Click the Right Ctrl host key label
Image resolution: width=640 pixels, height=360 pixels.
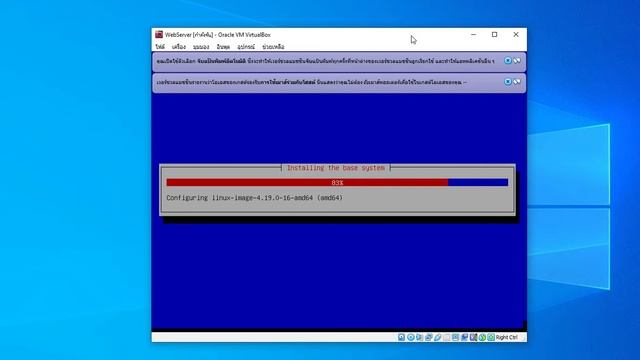click(507, 337)
